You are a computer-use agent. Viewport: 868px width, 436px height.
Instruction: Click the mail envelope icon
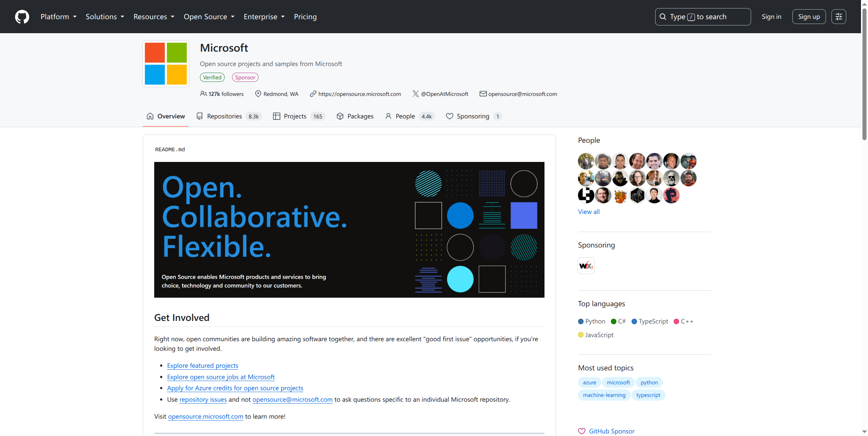(483, 94)
